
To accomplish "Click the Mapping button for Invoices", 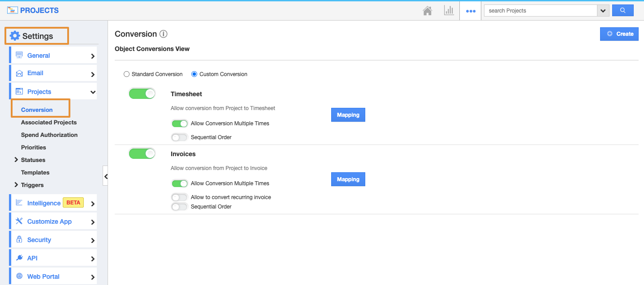I will pos(348,179).
